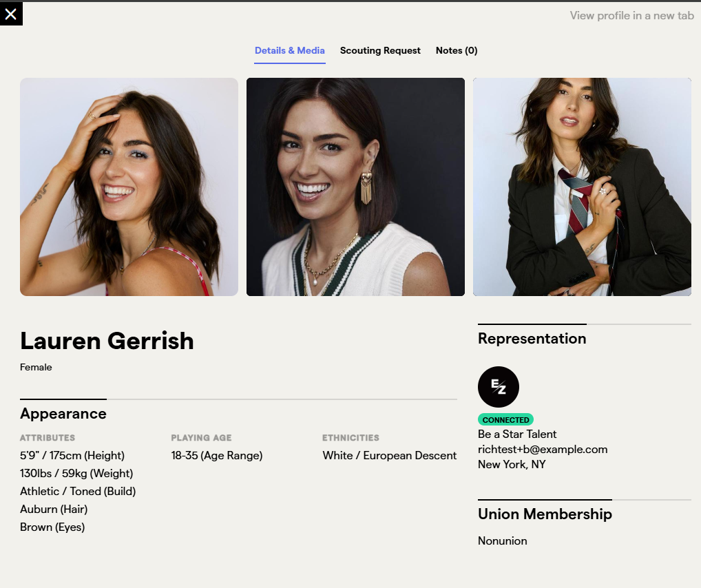Click the ETHNICITIES column label

[x=350, y=438]
